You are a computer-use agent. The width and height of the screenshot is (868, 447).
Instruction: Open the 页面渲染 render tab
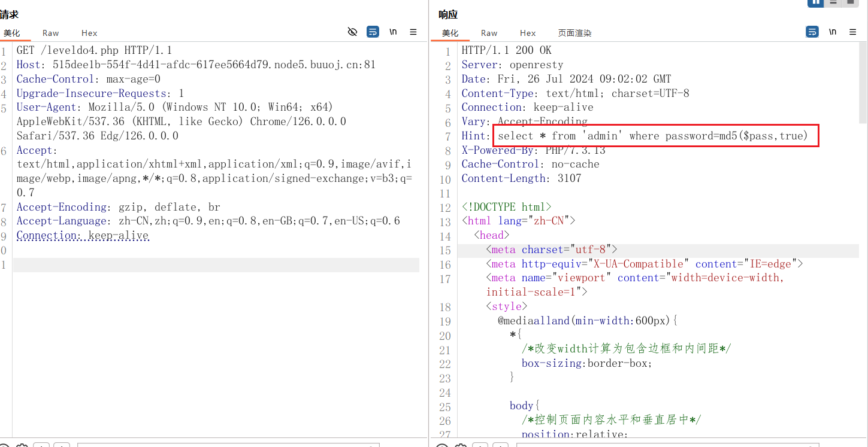click(x=574, y=33)
